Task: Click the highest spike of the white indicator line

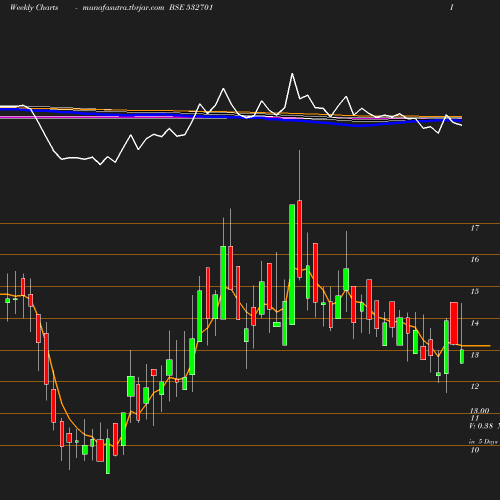Action: [292, 74]
